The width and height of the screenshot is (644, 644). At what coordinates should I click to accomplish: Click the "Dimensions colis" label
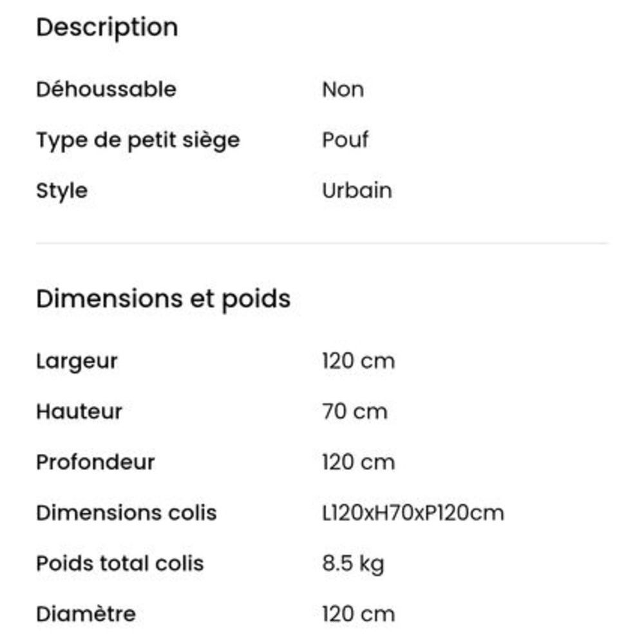coord(126,513)
